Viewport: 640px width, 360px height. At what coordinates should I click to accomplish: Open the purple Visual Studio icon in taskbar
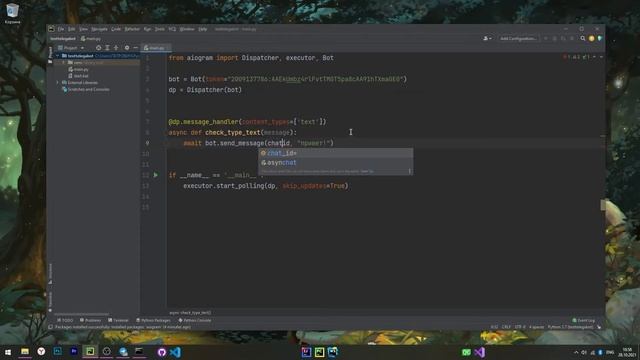pos(480,352)
